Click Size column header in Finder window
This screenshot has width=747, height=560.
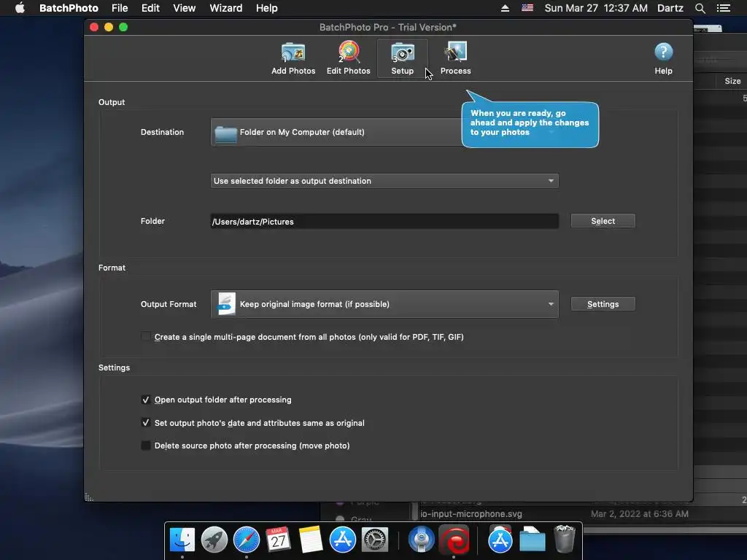pyautogui.click(x=732, y=81)
